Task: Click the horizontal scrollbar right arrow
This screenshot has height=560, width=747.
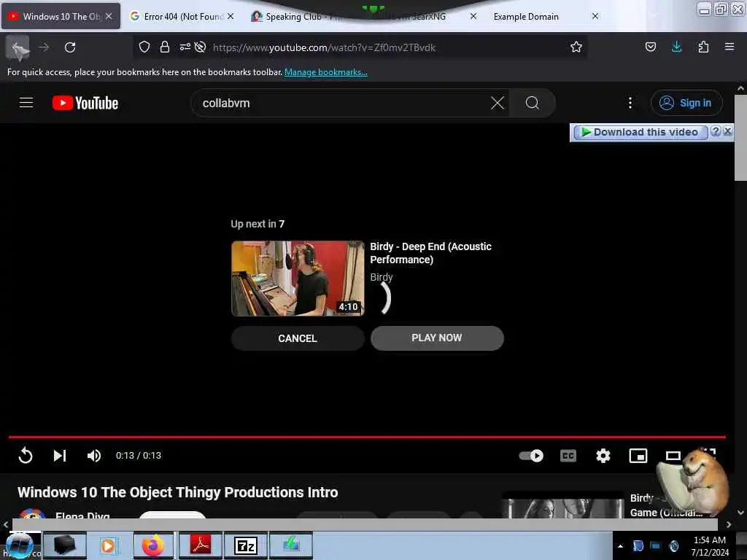Action: [729, 524]
